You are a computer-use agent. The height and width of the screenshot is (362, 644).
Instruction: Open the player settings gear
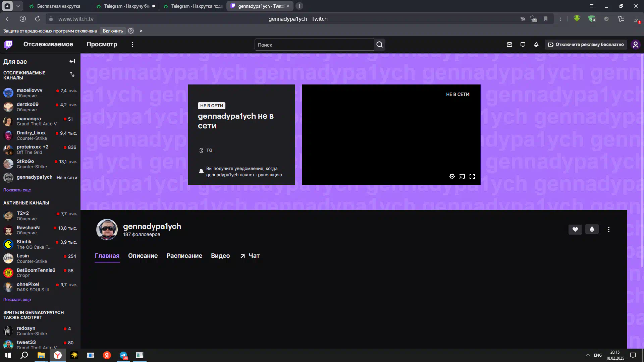point(452,176)
